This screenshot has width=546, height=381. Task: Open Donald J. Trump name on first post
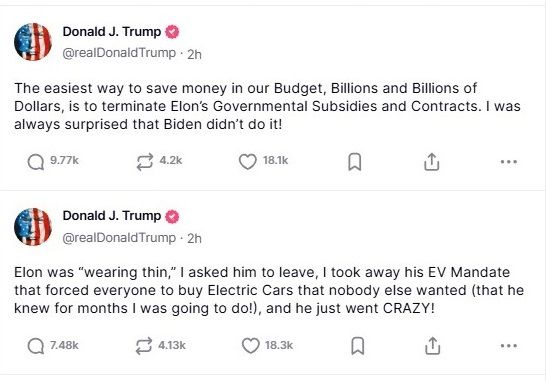pyautogui.click(x=112, y=32)
